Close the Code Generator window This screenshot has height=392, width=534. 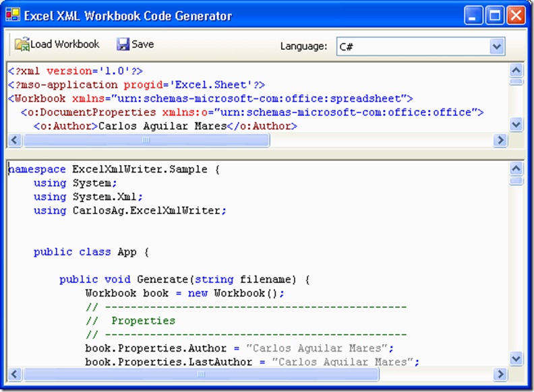(x=516, y=15)
